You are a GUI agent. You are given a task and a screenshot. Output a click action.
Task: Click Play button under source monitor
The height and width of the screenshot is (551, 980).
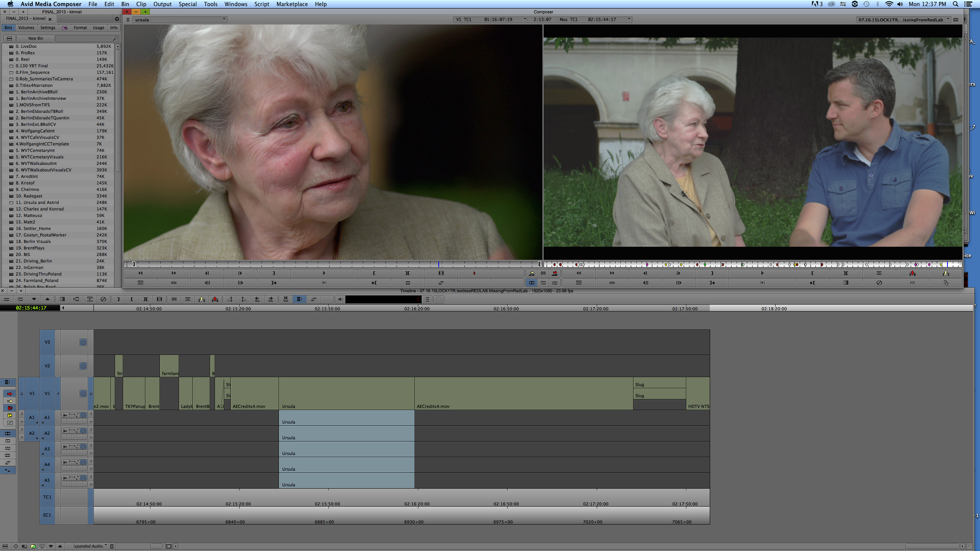click(x=324, y=273)
